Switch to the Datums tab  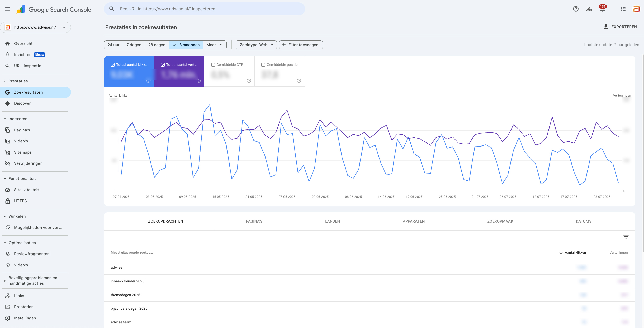(583, 221)
